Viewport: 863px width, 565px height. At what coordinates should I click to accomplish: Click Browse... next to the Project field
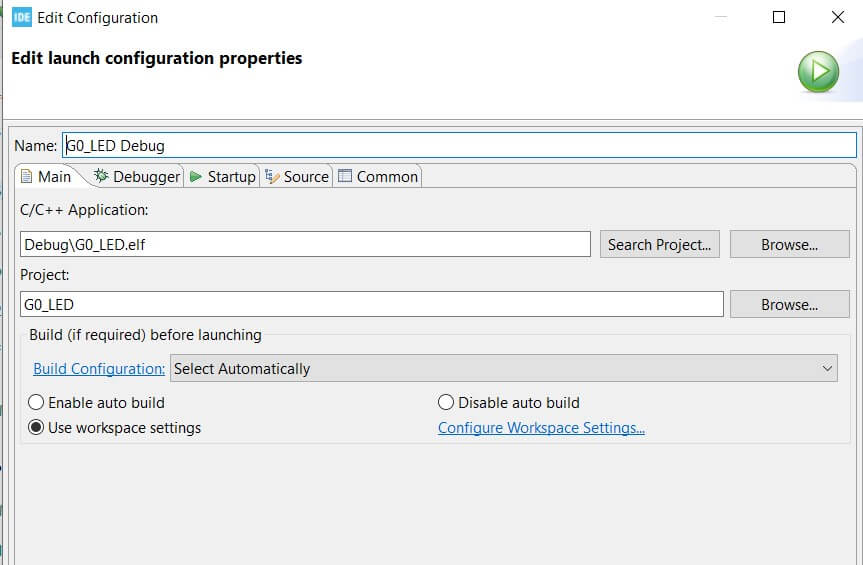pyautogui.click(x=789, y=304)
